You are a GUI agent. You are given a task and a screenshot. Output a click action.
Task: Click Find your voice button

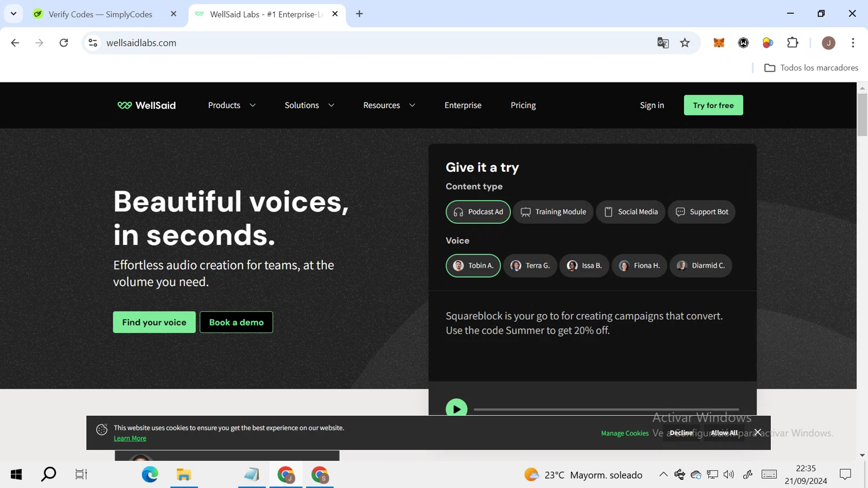154,322
